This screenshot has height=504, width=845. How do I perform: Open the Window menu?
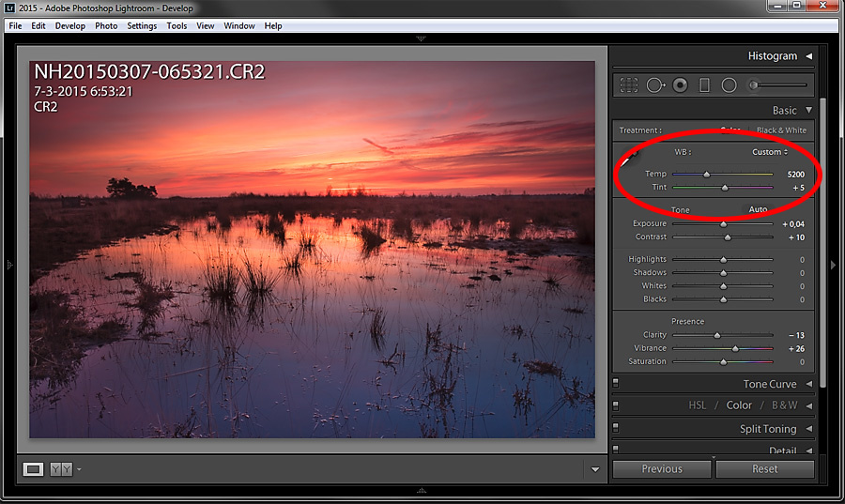(x=239, y=26)
